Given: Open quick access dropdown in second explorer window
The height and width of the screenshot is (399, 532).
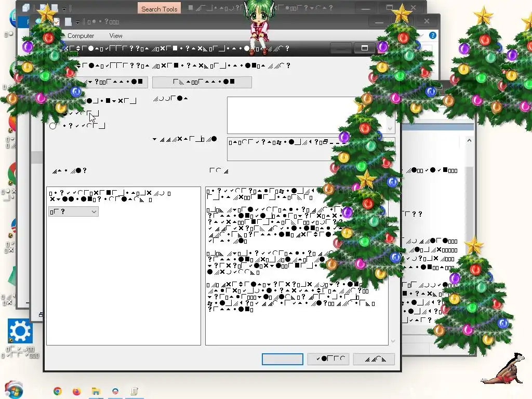Looking at the screenshot, I should click(x=78, y=22).
